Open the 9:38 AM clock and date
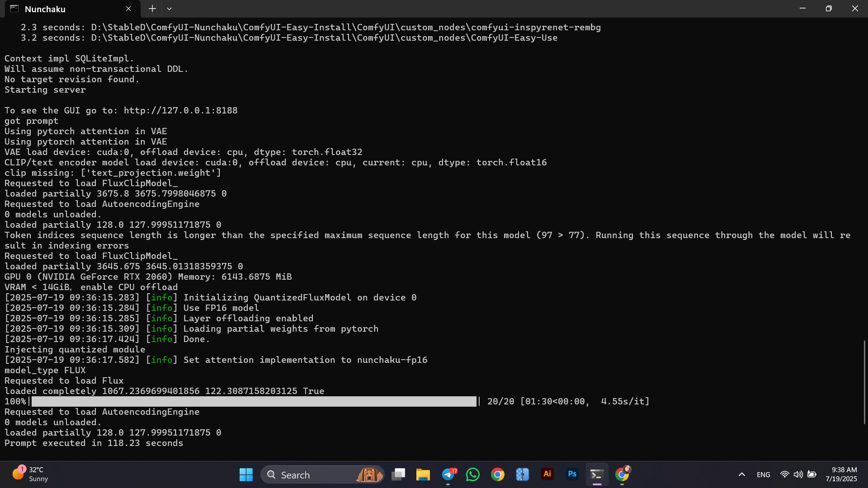 click(841, 474)
